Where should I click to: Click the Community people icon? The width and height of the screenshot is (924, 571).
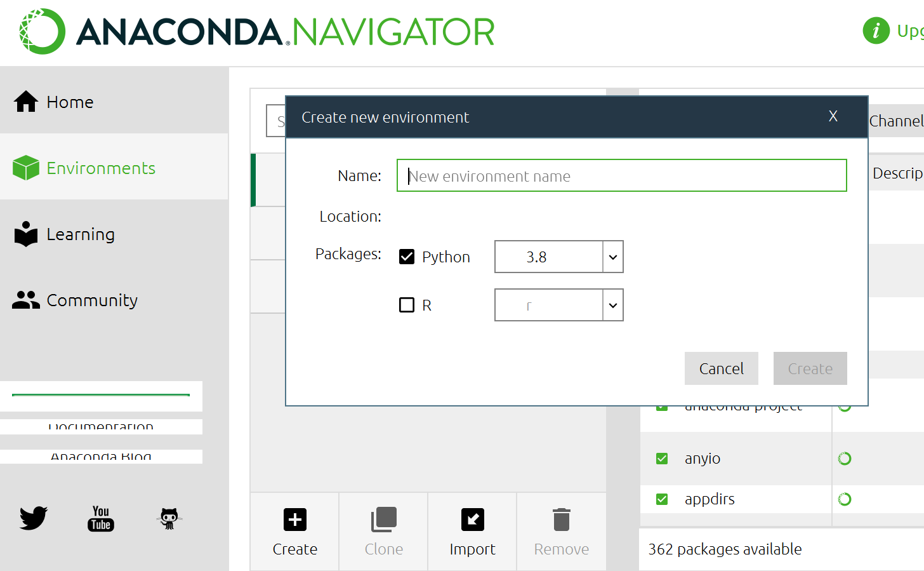[x=26, y=300]
